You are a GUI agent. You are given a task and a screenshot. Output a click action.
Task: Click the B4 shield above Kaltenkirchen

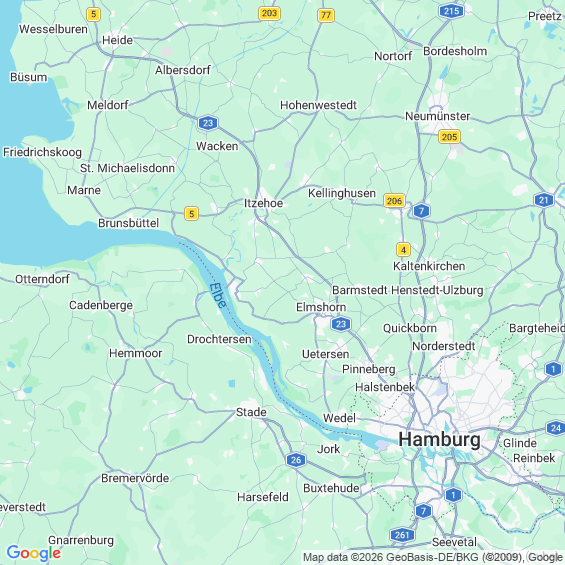click(403, 249)
